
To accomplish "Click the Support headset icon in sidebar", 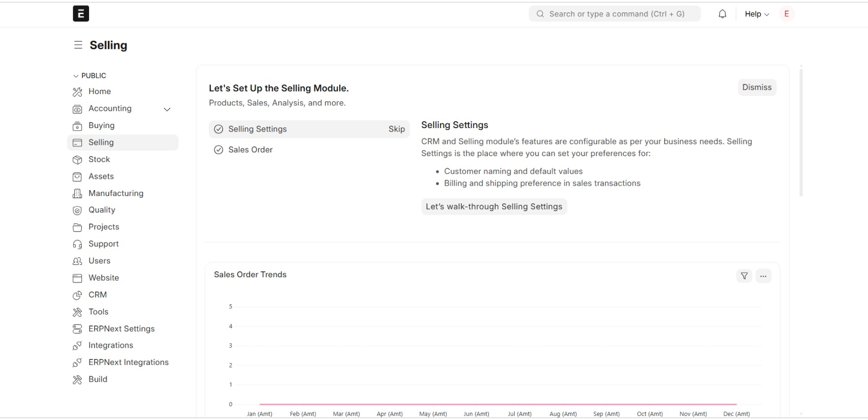I will tap(77, 244).
